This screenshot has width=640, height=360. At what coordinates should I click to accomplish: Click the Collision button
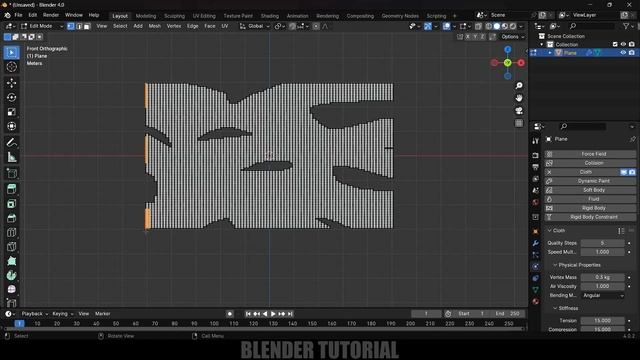[590, 163]
